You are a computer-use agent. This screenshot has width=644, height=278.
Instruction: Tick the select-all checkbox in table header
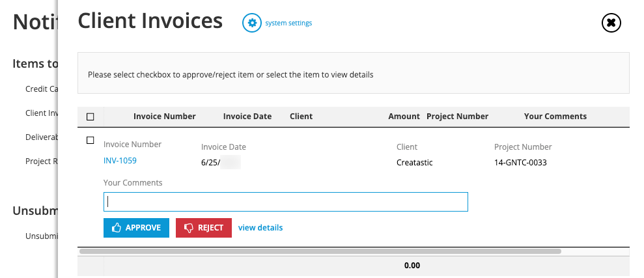click(91, 117)
